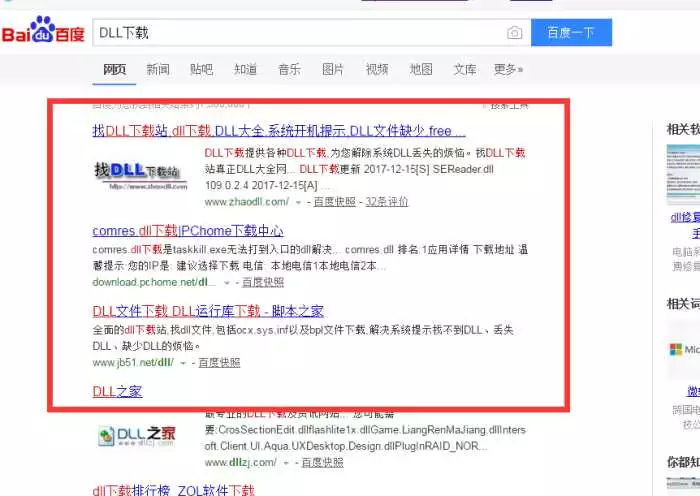700x496 pixels.
Task: Open the 音乐 tab
Action: tap(289, 69)
